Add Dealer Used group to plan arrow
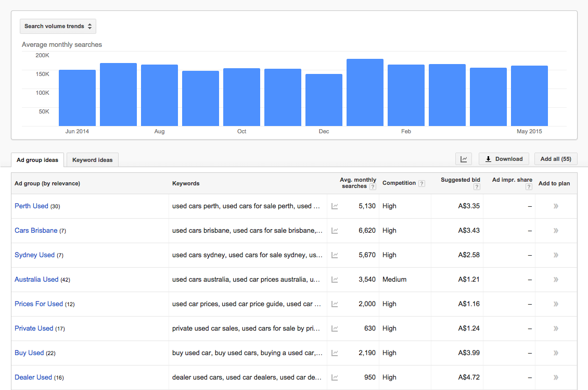Image resolution: width=588 pixels, height=390 pixels. 556,378
